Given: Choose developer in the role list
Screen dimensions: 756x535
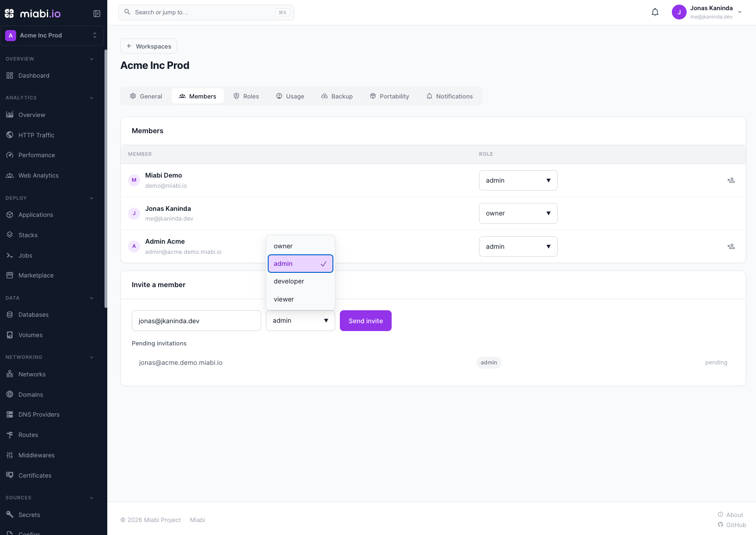Looking at the screenshot, I should tap(300, 281).
